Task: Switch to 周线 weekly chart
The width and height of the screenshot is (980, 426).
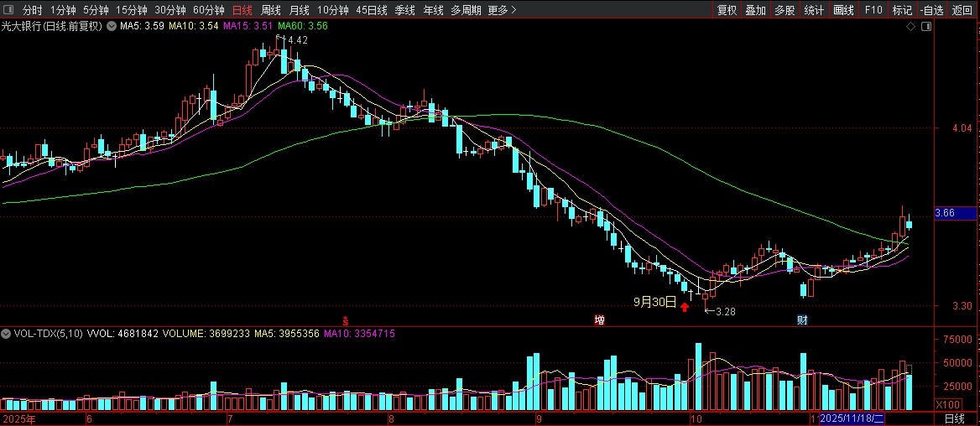Action: click(x=271, y=10)
